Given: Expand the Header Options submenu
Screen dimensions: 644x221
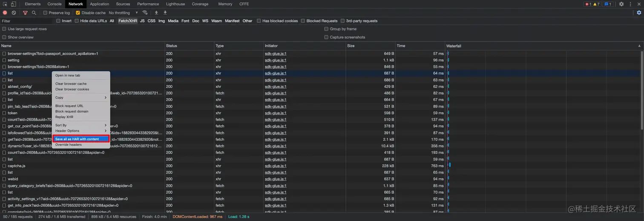Looking at the screenshot, I should (81, 131).
